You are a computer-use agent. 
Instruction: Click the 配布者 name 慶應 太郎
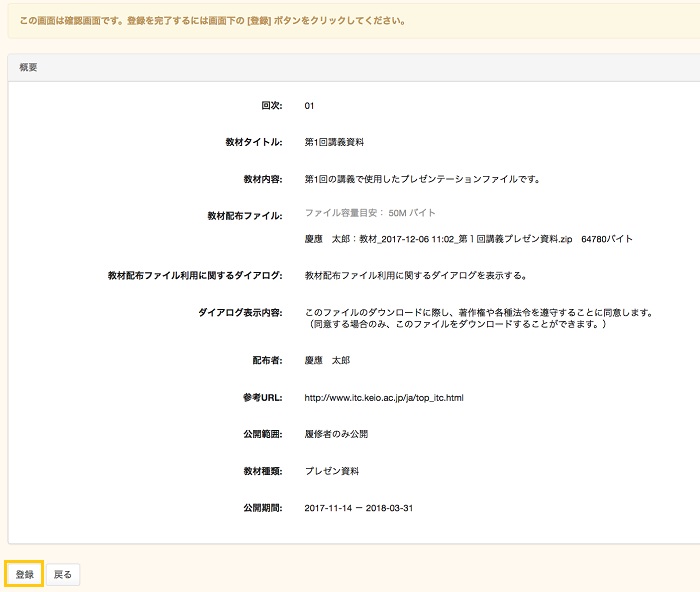[x=327, y=361]
